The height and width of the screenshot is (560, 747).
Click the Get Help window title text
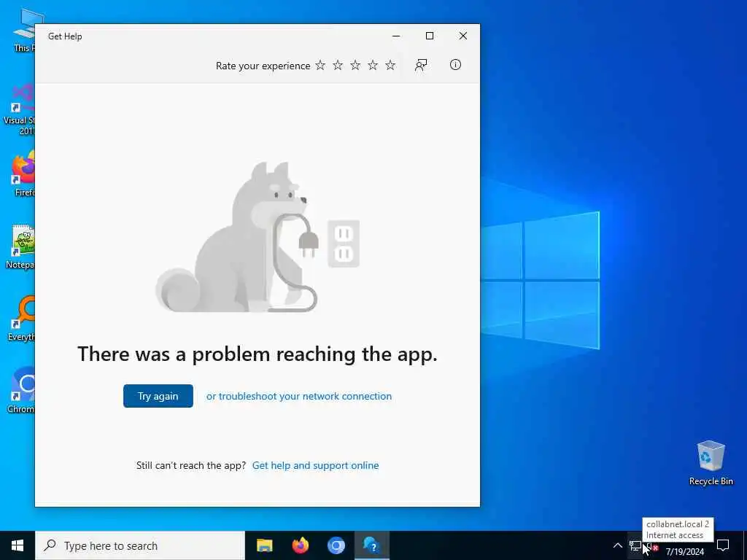tap(65, 36)
